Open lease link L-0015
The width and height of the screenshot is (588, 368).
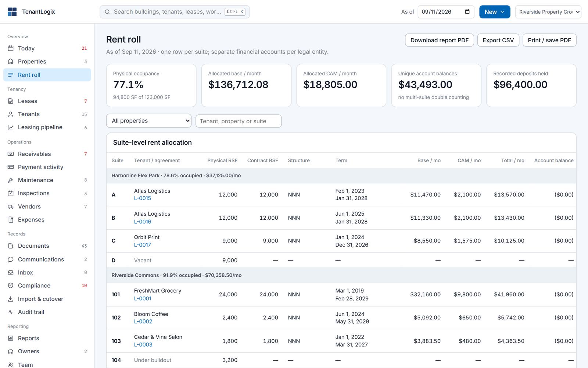tap(143, 198)
